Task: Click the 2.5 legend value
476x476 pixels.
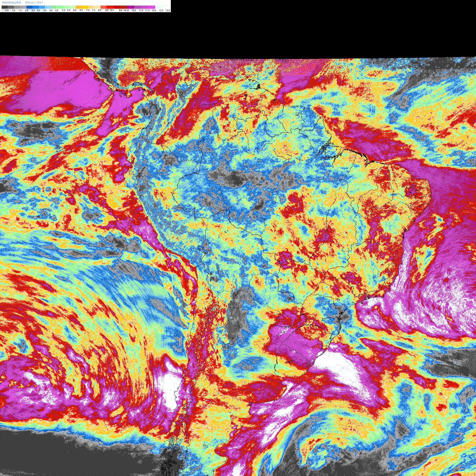Action: 33,10
